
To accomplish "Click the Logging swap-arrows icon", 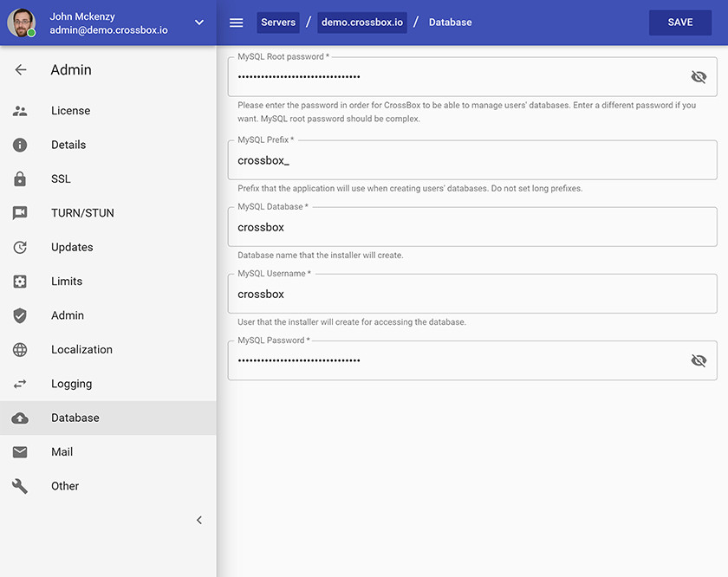I will click(x=20, y=384).
